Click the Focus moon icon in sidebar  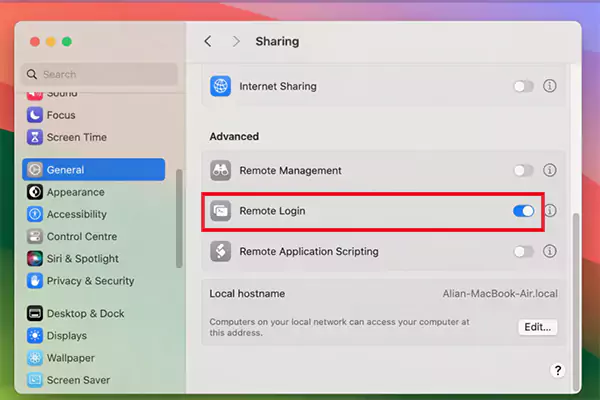[35, 115]
